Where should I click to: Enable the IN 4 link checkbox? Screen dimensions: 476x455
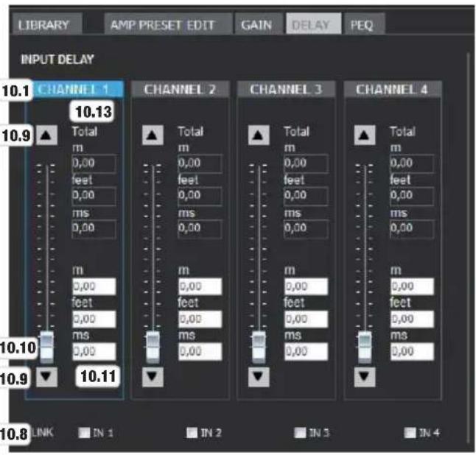[410, 433]
